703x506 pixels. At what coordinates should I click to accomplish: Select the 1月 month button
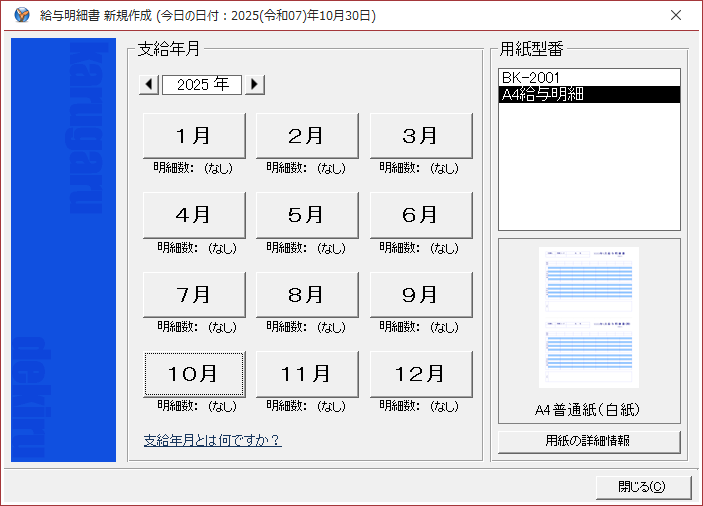coord(194,135)
